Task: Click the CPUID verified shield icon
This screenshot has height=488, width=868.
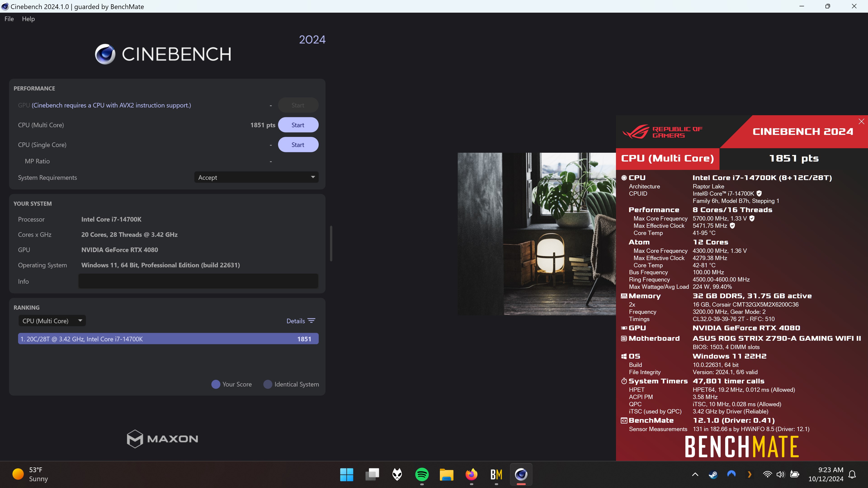Action: (759, 193)
